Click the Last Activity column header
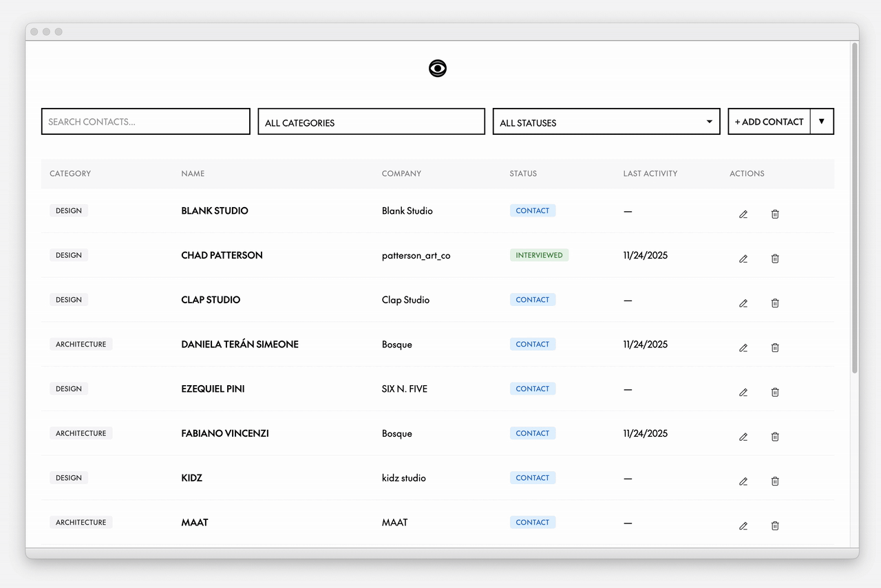This screenshot has height=588, width=881. click(x=650, y=174)
